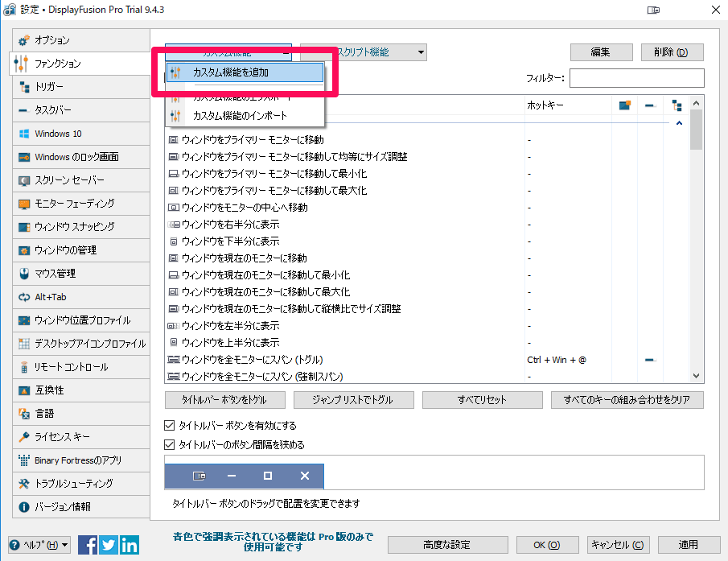Choose カスタム機能のインポート menu entry
The image size is (728, 561).
pos(245,116)
